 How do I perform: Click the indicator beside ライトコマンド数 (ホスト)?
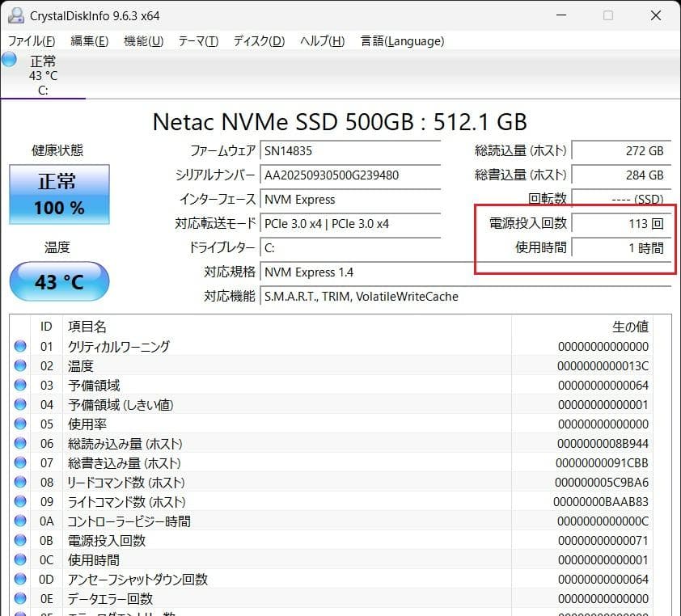coord(22,502)
